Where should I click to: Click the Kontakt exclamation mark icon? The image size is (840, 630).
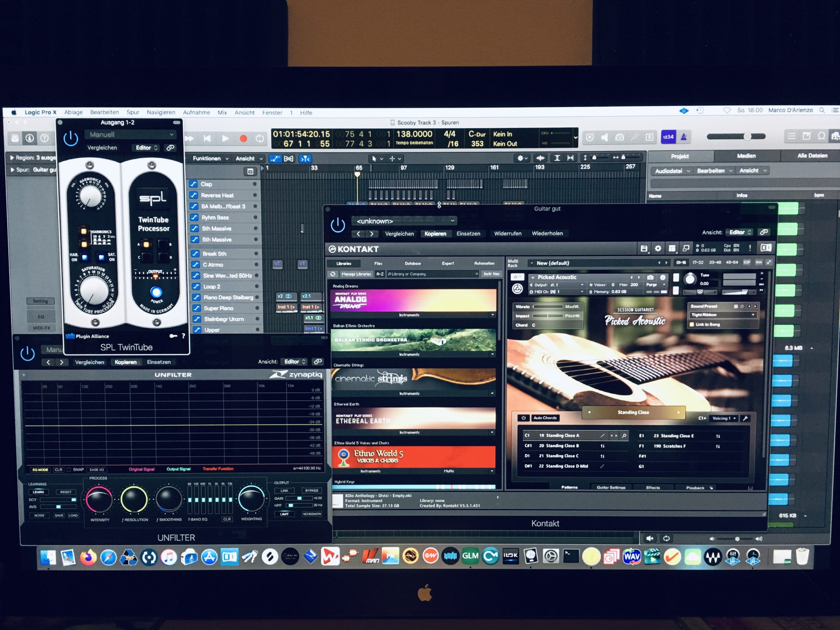(750, 248)
